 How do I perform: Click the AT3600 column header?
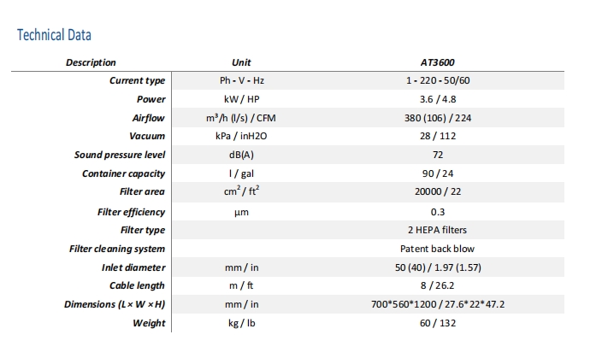[x=437, y=62]
